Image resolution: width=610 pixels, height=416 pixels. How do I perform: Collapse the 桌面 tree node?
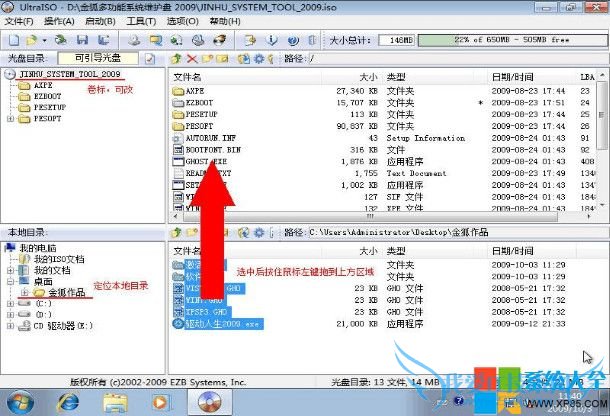coord(11,281)
